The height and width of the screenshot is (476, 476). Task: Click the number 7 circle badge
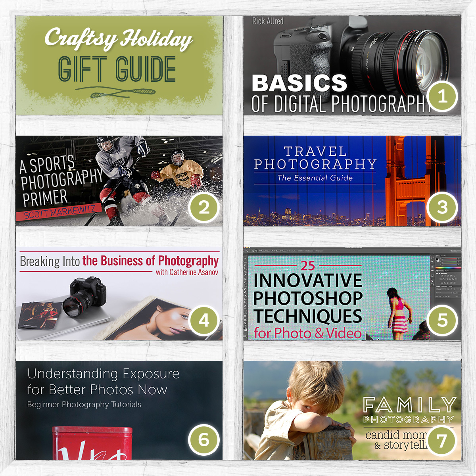pos(442,440)
